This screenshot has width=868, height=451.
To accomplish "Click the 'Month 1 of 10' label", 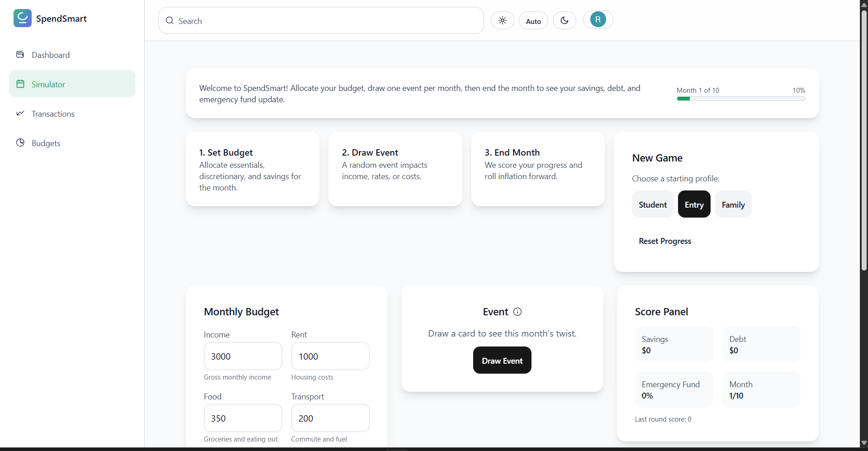I will pyautogui.click(x=698, y=90).
